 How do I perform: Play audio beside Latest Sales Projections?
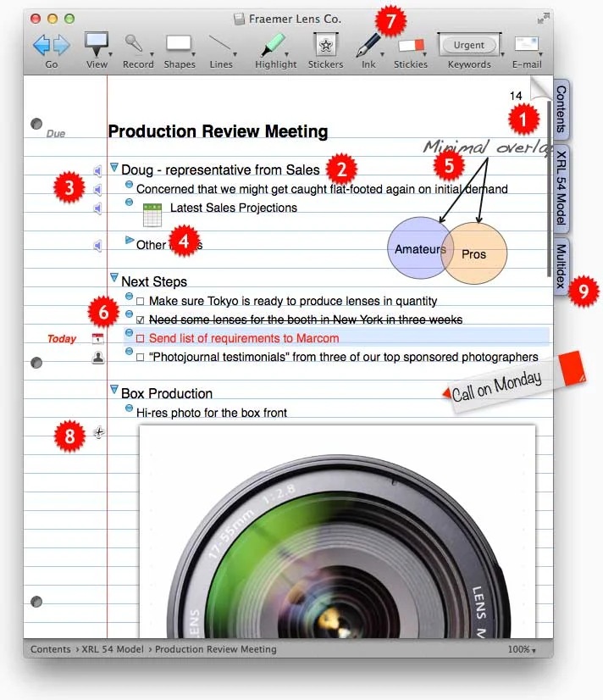pos(97,208)
